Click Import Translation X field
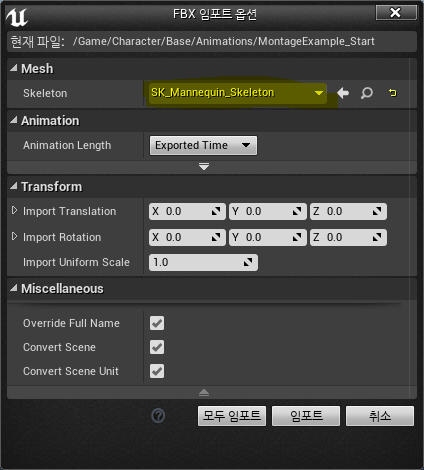424x470 pixels. click(x=187, y=211)
